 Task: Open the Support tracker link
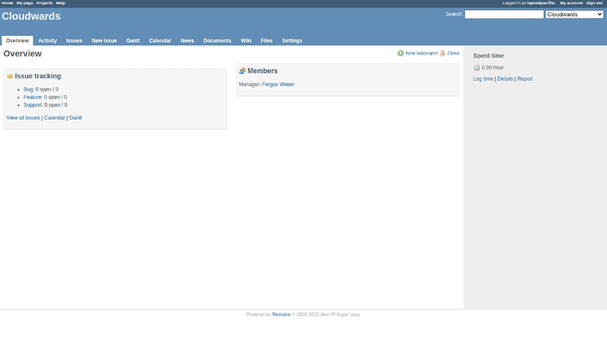(33, 105)
